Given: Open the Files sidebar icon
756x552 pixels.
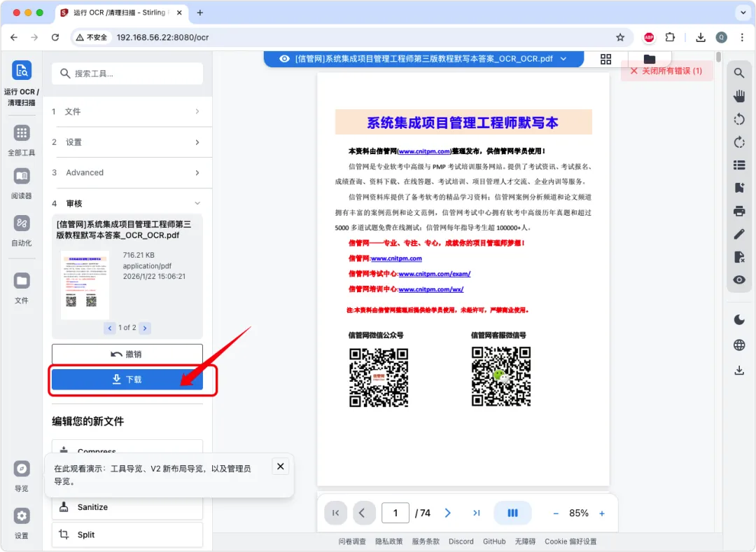Looking at the screenshot, I should tap(22, 281).
